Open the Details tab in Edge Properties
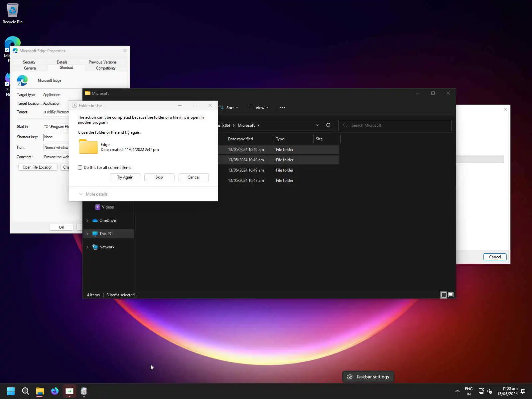The height and width of the screenshot is (399, 532). tap(62, 62)
